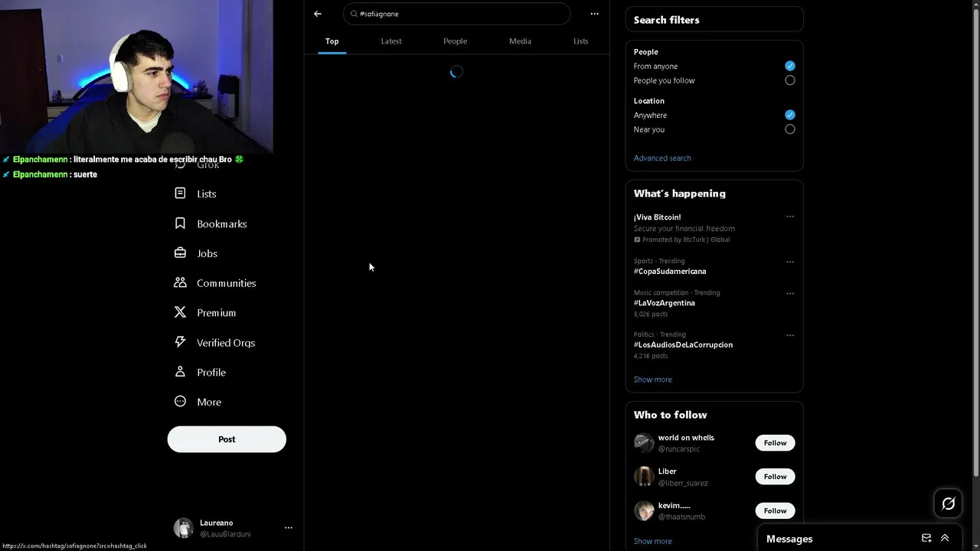The width and height of the screenshot is (980, 551).
Task: Open Communities people icon
Action: click(x=180, y=282)
